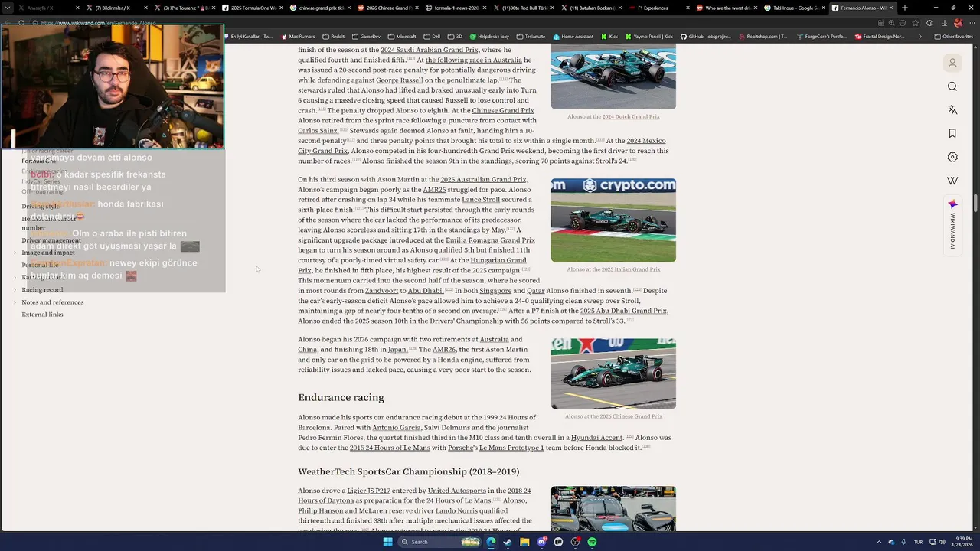
Task: Launch the Wikiwand AI sparkle icon
Action: [x=952, y=204]
